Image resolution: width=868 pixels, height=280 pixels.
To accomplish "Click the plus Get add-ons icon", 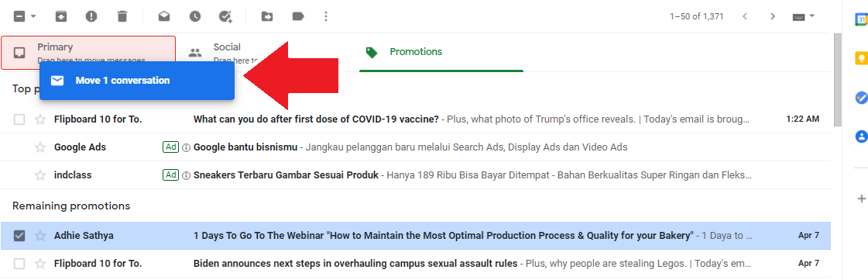I will pos(861,198).
